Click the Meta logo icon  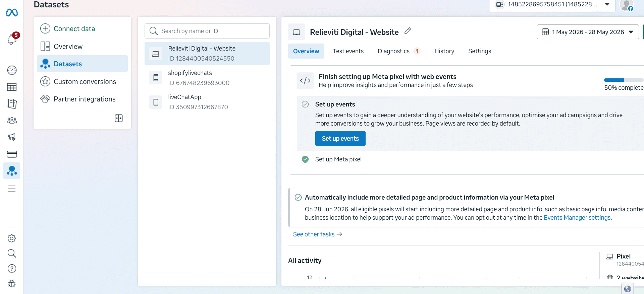tap(12, 13)
